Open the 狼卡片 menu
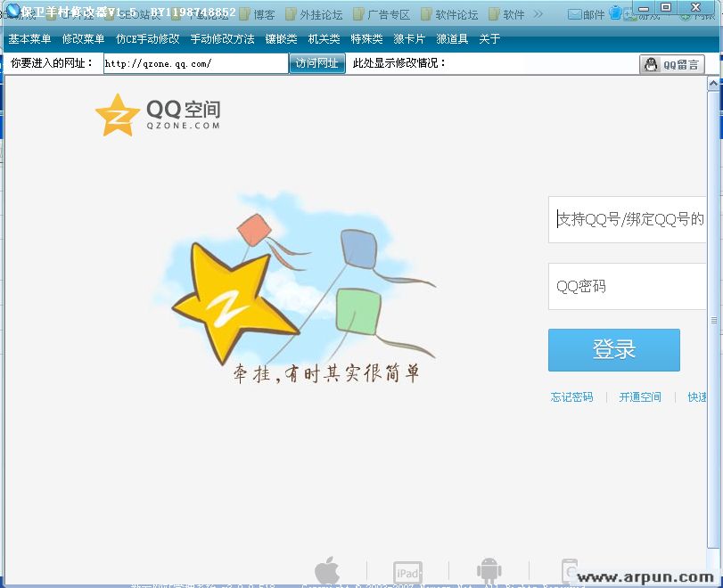 click(409, 39)
